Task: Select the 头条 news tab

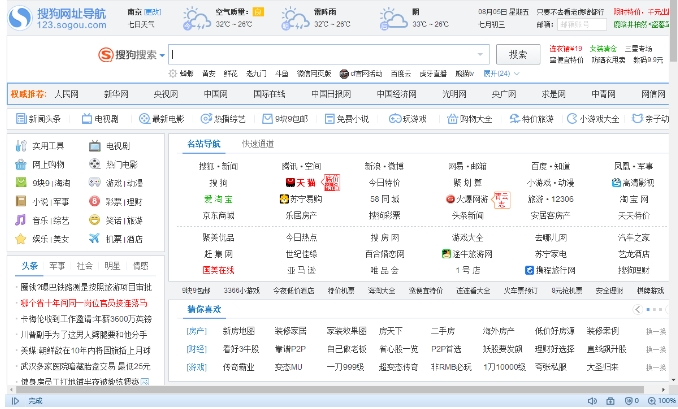Action: pyautogui.click(x=30, y=266)
